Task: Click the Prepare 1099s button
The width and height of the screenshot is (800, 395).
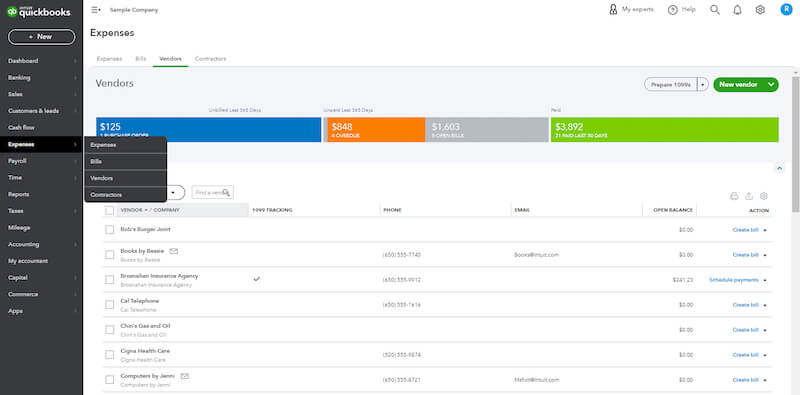Action: pos(671,85)
